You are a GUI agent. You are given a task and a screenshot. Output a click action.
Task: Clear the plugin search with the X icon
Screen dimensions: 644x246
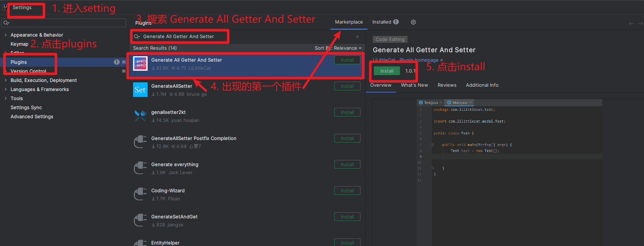358,37
